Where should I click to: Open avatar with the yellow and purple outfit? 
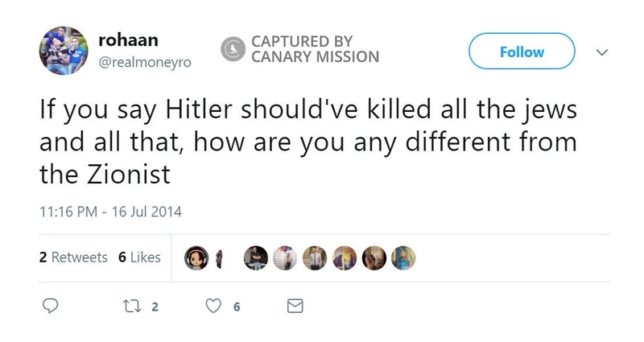[344, 258]
